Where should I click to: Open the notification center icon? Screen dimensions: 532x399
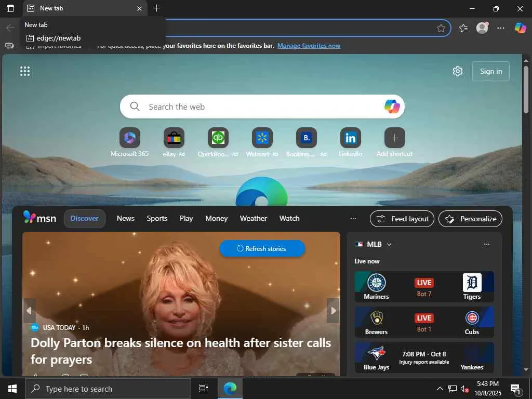pos(515,389)
